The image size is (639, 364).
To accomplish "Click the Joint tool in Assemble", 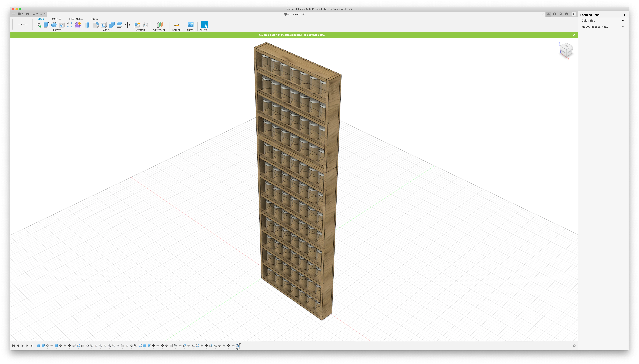I will pos(145,25).
